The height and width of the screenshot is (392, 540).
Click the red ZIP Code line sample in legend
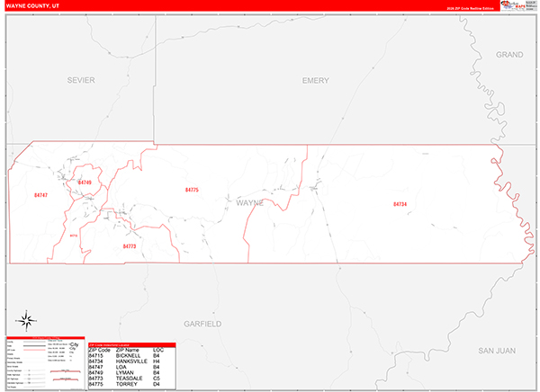[x=34, y=350]
